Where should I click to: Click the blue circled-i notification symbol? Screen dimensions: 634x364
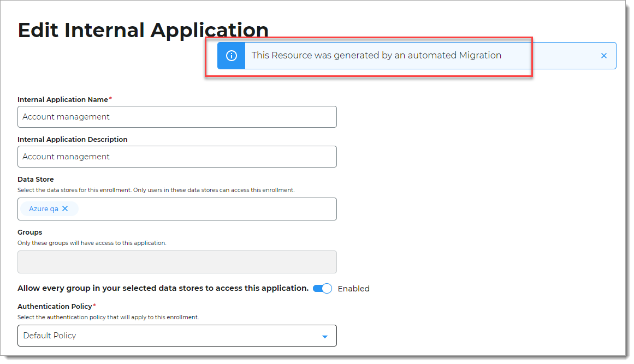pyautogui.click(x=230, y=55)
